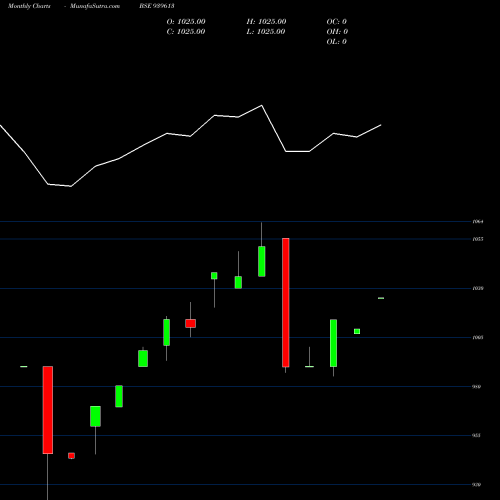
Task: Click the last flat green dash candle
Action: coord(381,298)
